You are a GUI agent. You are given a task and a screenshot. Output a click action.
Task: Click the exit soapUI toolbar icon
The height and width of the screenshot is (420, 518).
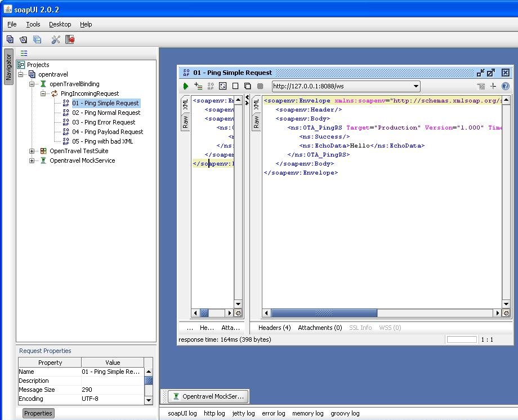click(x=70, y=39)
